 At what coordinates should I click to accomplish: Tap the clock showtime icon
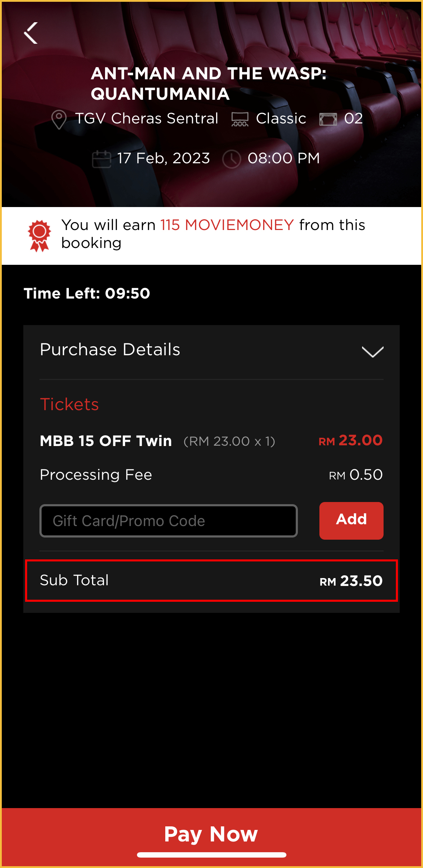click(232, 159)
